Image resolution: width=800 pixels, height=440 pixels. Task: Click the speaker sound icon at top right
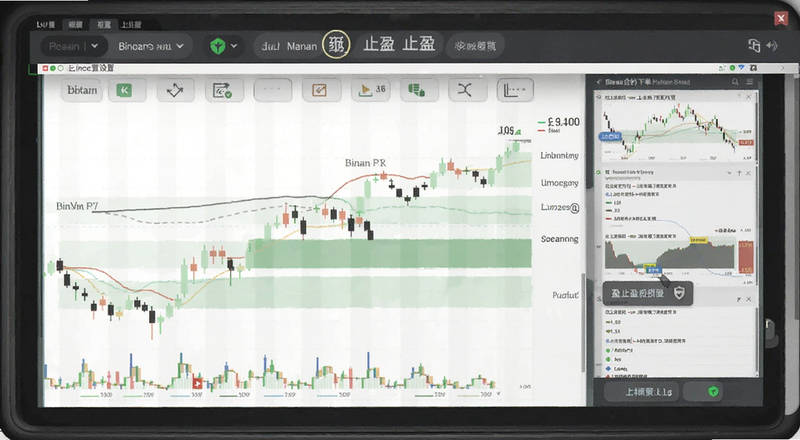coord(771,46)
